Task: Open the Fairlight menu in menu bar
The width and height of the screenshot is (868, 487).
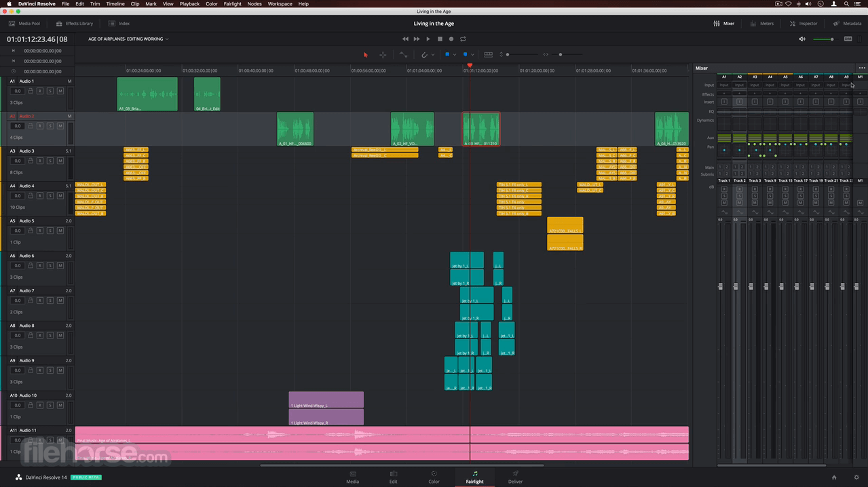Action: 232,4
